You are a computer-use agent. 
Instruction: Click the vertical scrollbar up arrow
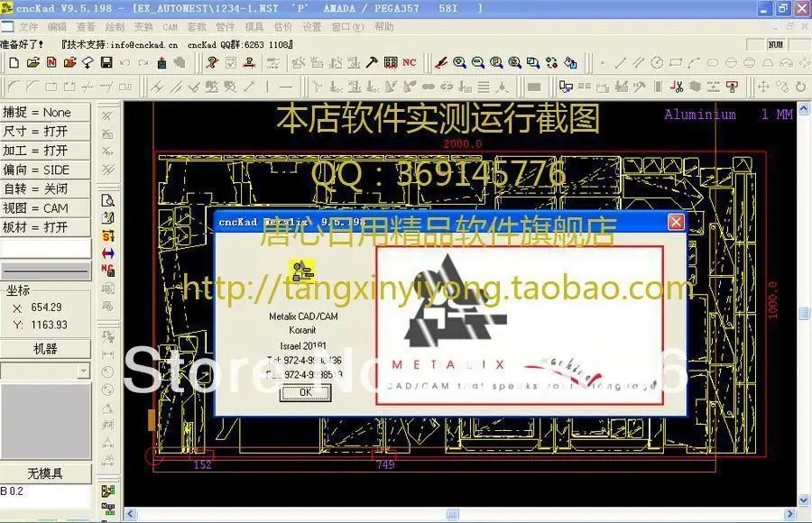(x=804, y=109)
